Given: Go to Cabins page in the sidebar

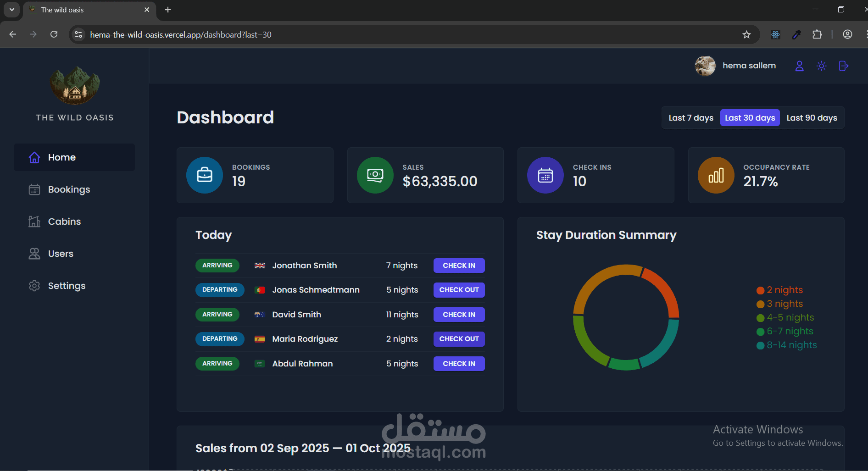Looking at the screenshot, I should click(x=64, y=222).
